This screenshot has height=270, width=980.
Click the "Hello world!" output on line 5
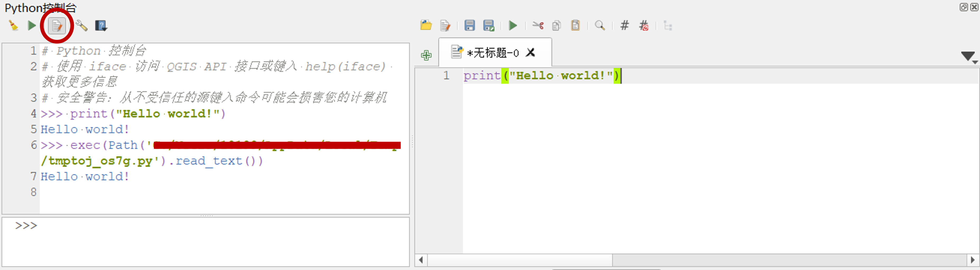pos(85,129)
